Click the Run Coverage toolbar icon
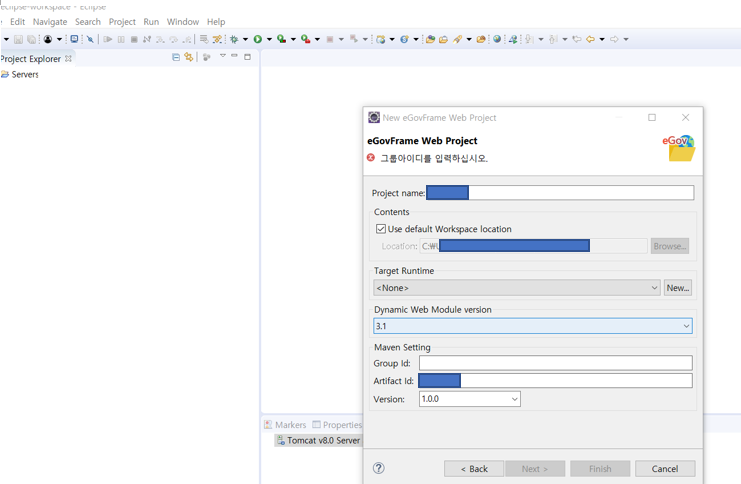The height and width of the screenshot is (484, 741). tap(281, 39)
